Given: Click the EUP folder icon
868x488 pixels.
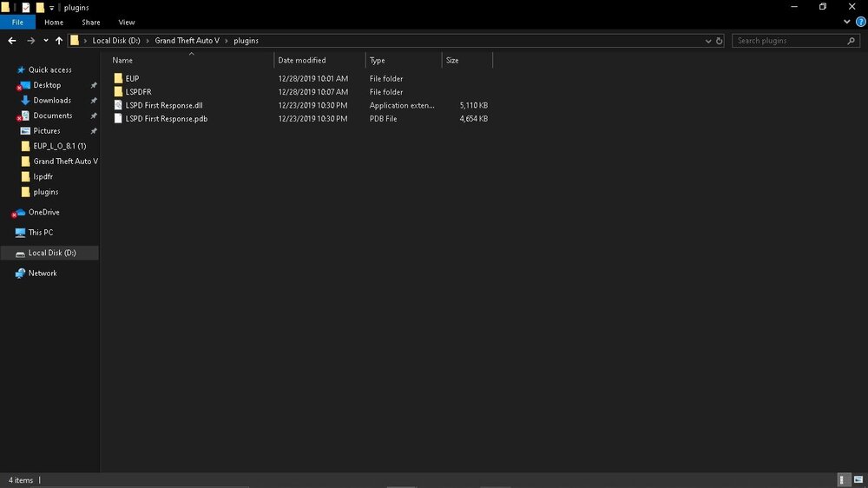Looking at the screenshot, I should click(118, 79).
